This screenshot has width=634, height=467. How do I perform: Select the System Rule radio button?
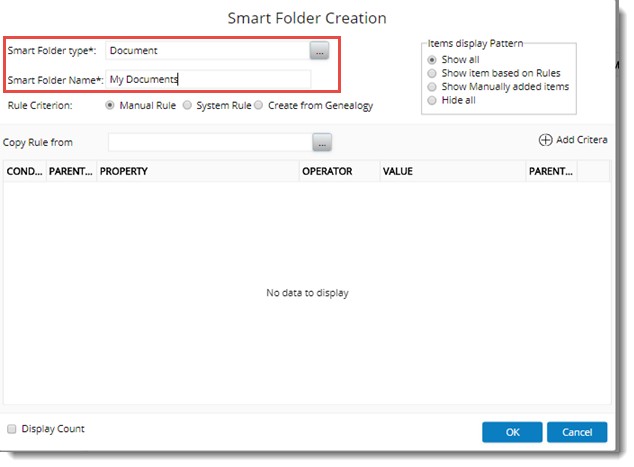click(x=187, y=105)
